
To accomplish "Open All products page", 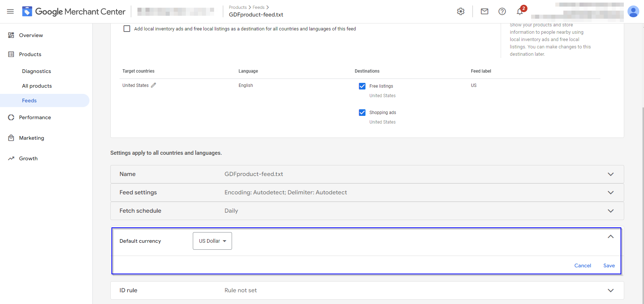I will [37, 86].
